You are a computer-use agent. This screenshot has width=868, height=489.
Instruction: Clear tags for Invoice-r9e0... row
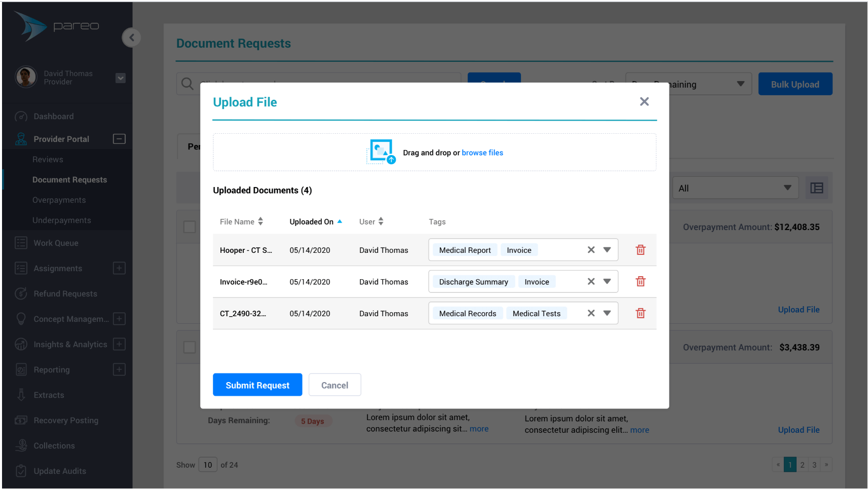pyautogui.click(x=591, y=281)
